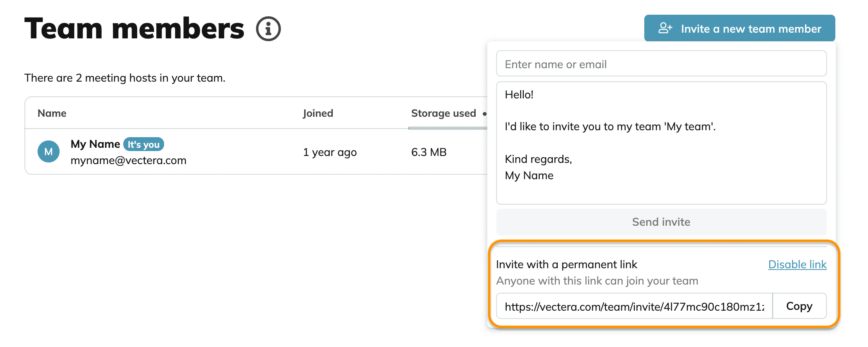Copy the permanent invite link
This screenshot has width=868, height=347.
click(x=799, y=306)
